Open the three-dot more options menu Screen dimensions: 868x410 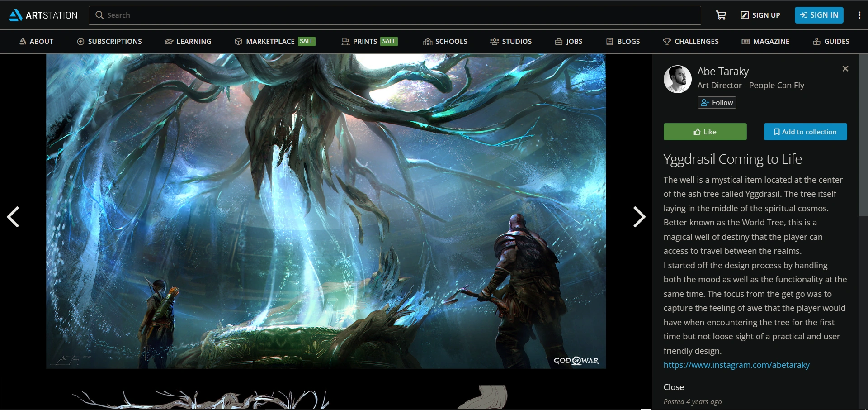click(x=859, y=15)
